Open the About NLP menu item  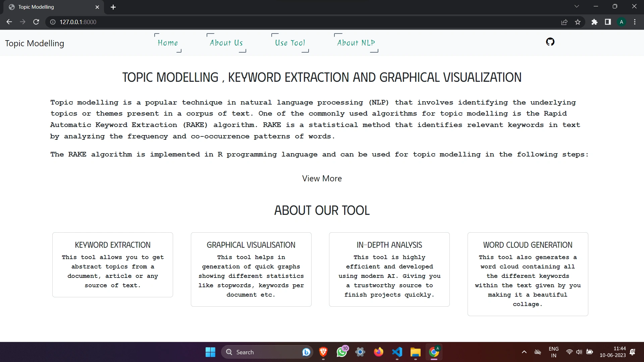tap(356, 43)
